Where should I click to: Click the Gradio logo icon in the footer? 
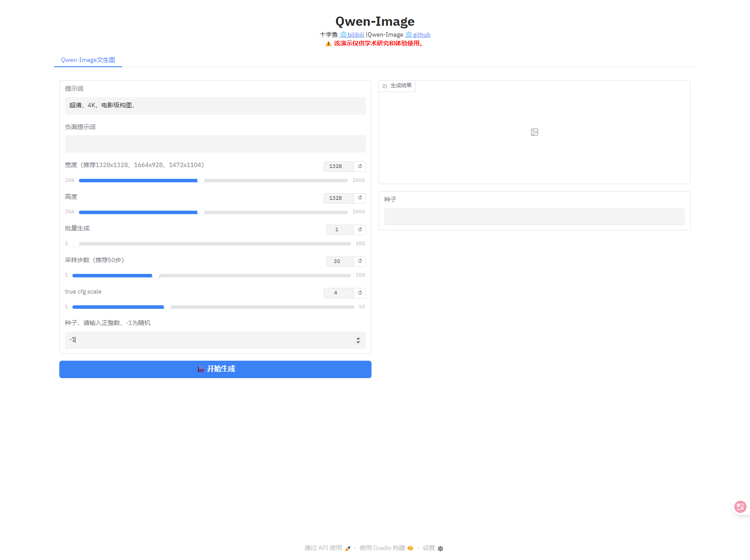coord(410,548)
